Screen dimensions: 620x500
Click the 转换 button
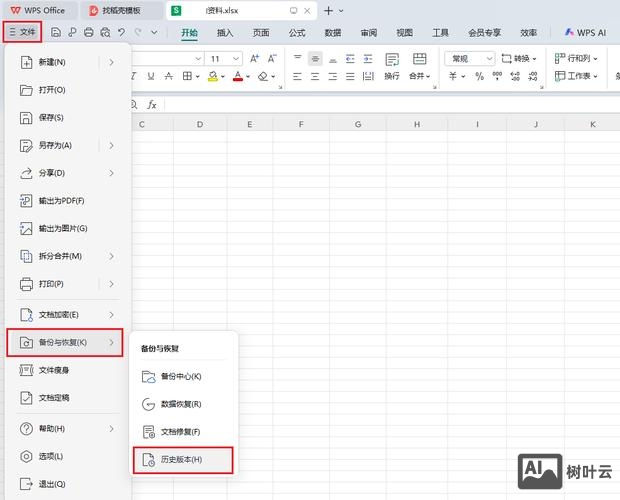pyautogui.click(x=519, y=58)
